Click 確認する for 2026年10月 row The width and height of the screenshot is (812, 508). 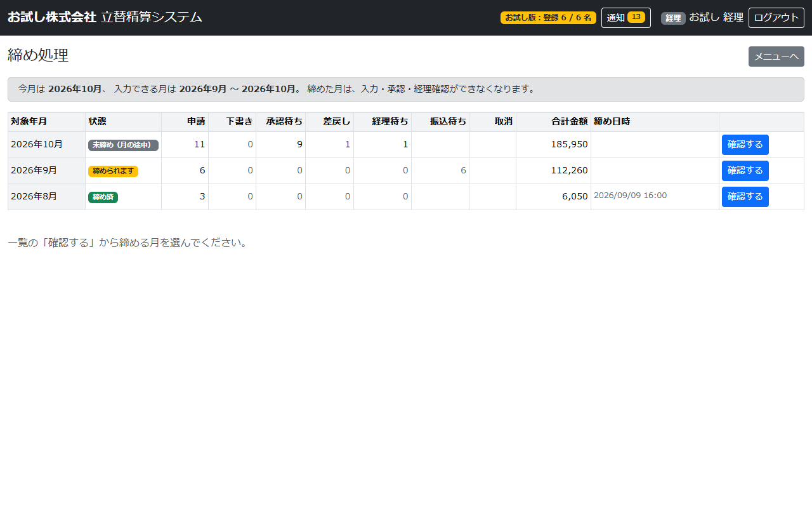click(745, 145)
